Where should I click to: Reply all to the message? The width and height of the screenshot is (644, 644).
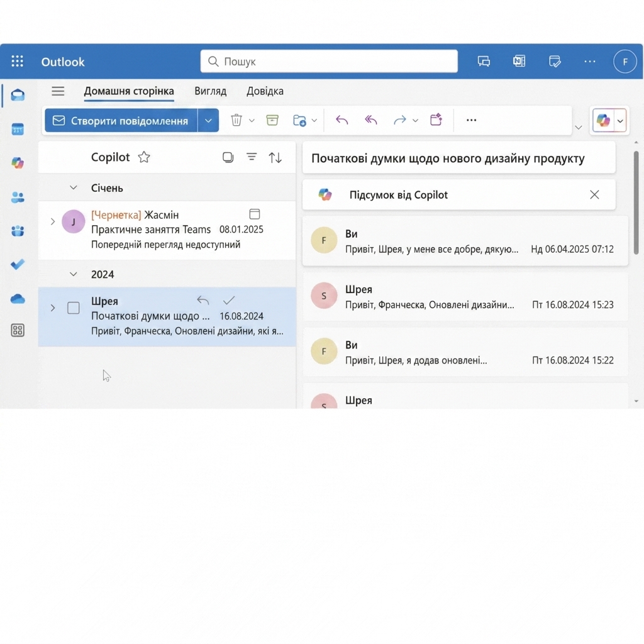[371, 120]
